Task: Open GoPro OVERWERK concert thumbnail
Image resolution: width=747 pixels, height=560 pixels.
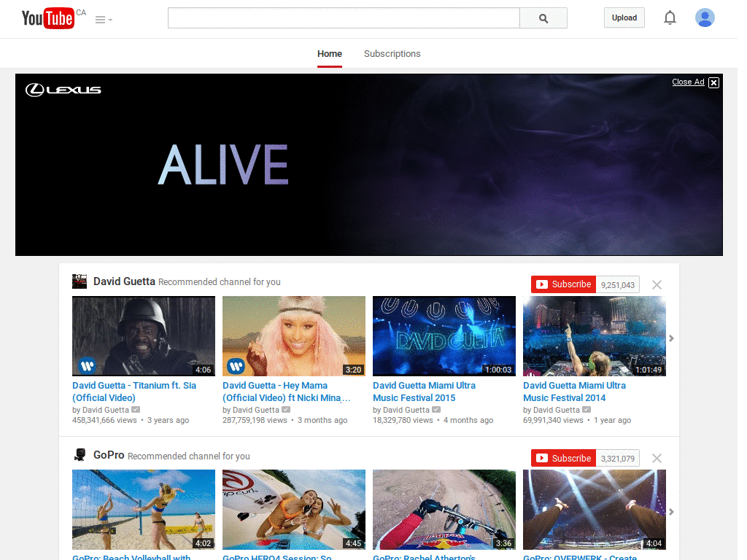Action: [x=595, y=510]
